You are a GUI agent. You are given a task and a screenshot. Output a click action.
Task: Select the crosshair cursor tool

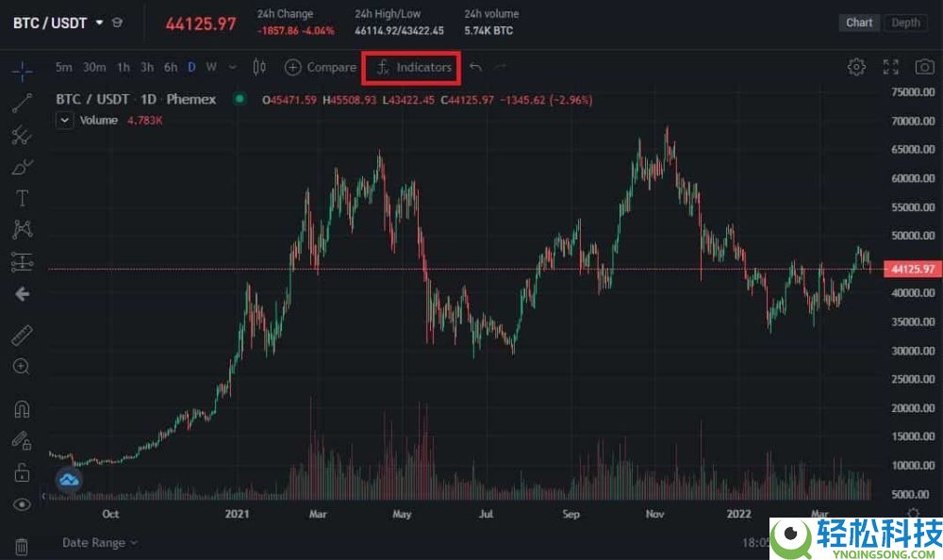[x=23, y=71]
